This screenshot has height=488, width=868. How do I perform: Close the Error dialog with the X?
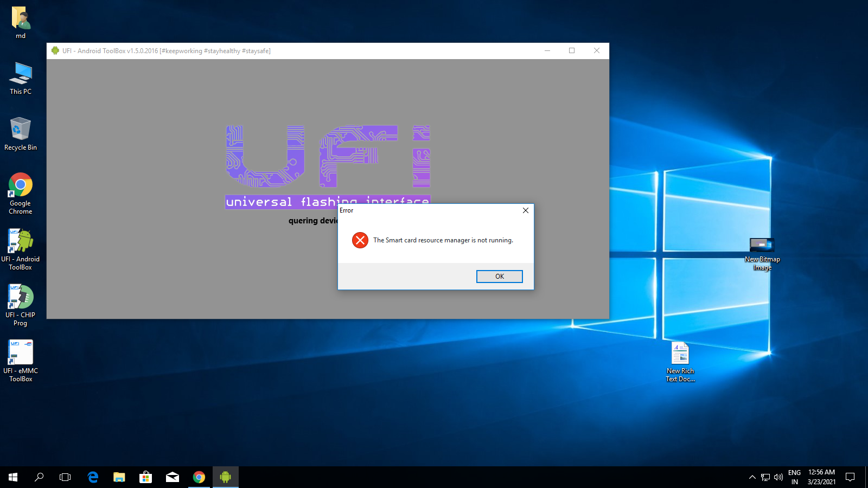[525, 210]
